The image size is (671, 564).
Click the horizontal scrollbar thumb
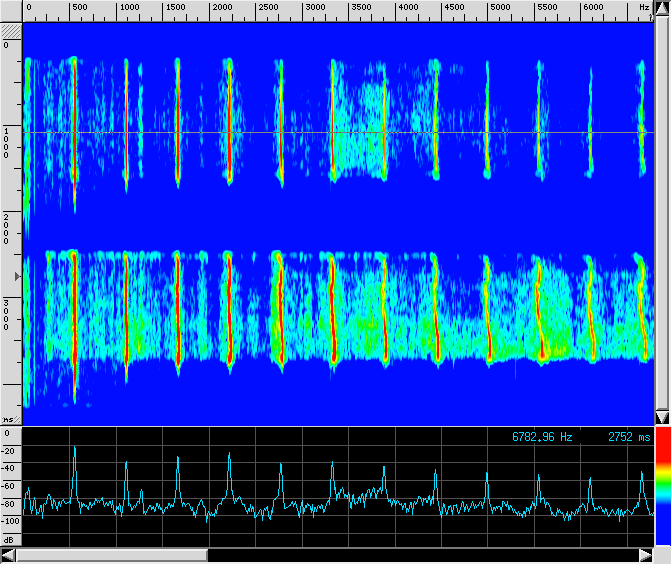(x=112, y=555)
